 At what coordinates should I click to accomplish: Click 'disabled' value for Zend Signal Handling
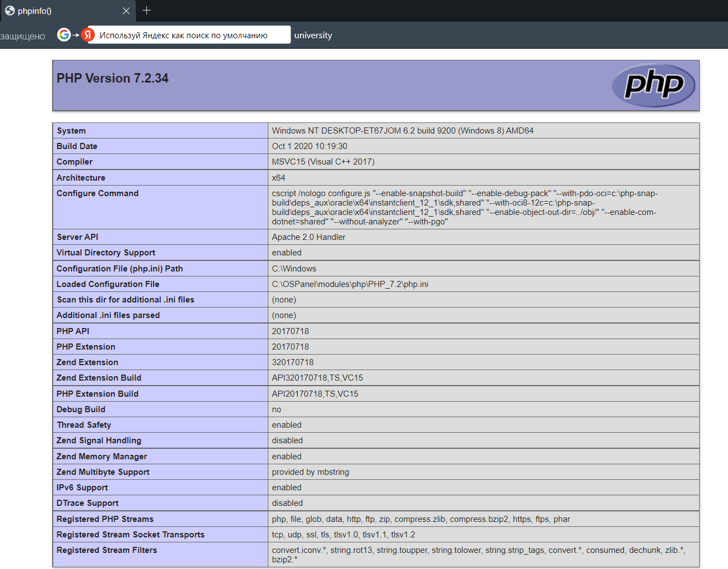tap(287, 440)
